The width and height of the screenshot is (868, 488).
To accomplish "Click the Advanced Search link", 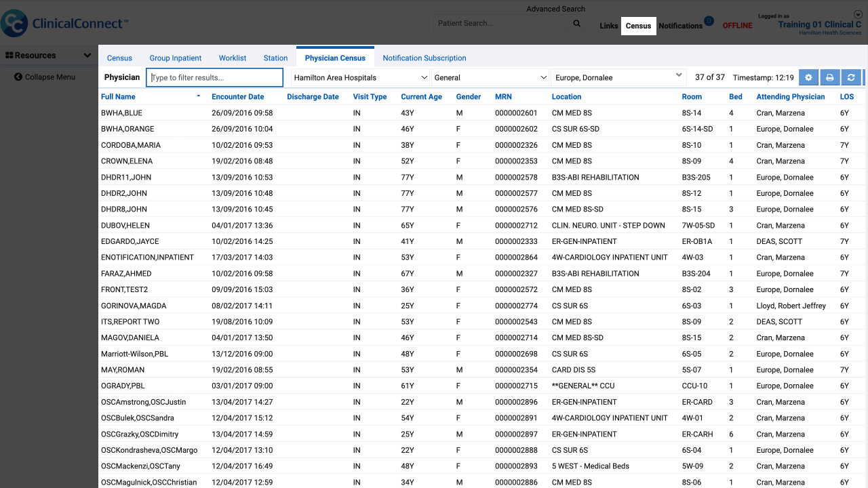I will 555,9.
